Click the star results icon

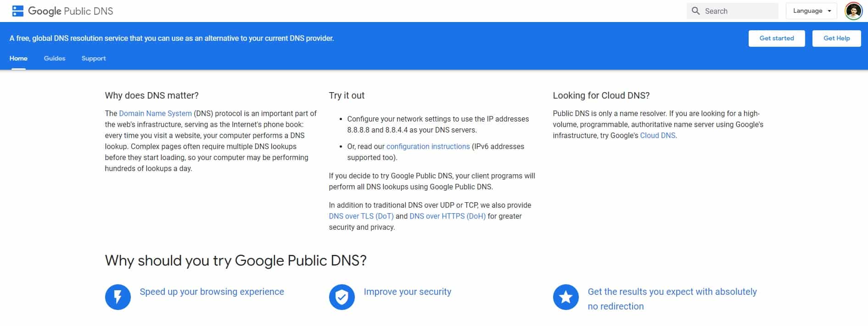[566, 297]
